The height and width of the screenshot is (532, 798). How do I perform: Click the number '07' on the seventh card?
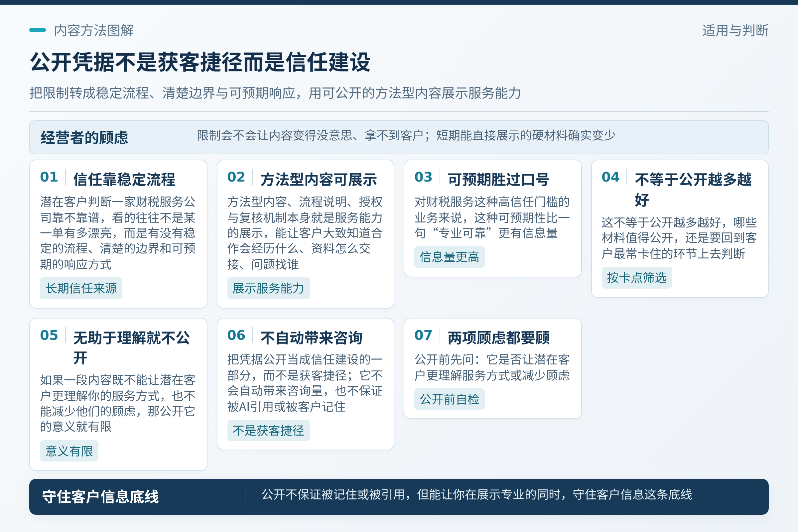pyautogui.click(x=423, y=335)
